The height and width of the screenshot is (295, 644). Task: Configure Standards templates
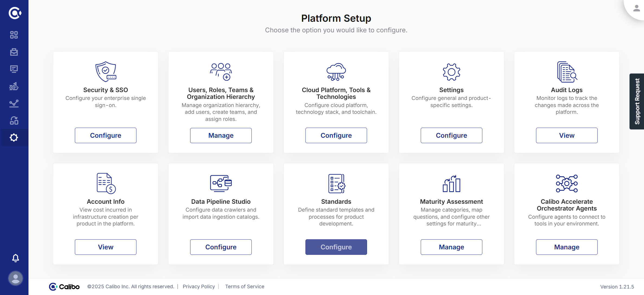336,247
